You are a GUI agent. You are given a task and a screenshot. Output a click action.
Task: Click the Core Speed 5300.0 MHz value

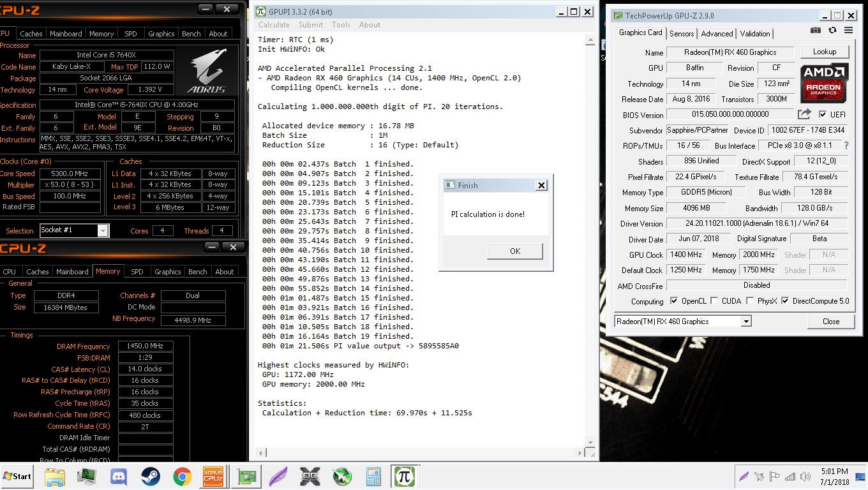click(x=70, y=174)
